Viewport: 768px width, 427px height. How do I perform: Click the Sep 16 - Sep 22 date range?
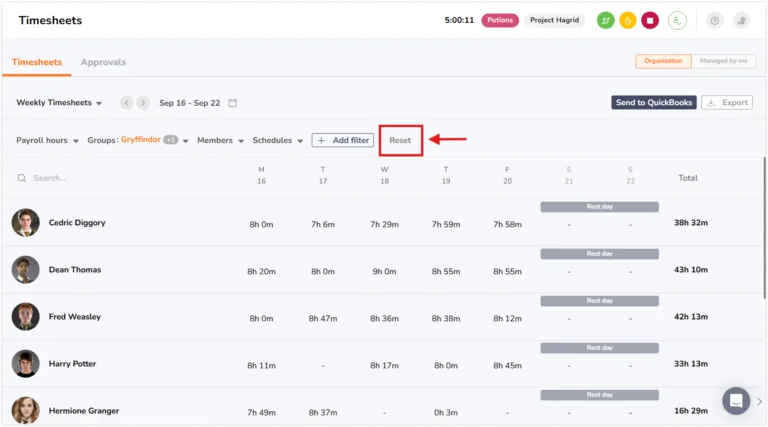[x=190, y=103]
